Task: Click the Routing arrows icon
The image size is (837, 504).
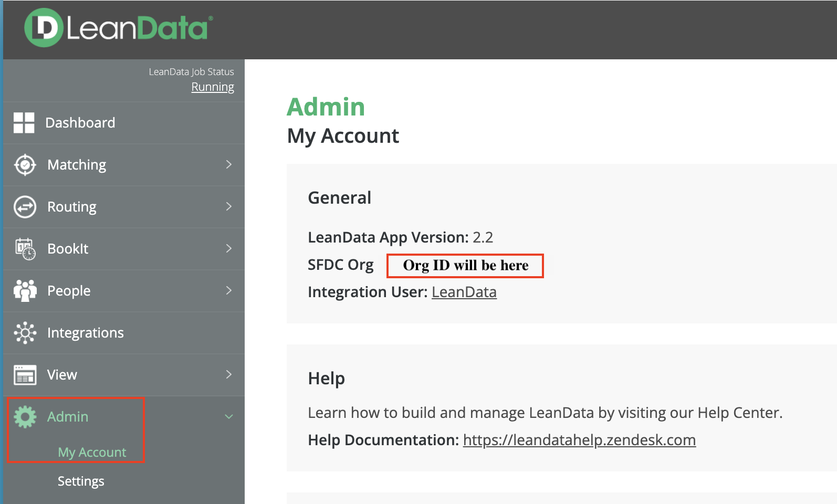Action: 25,207
